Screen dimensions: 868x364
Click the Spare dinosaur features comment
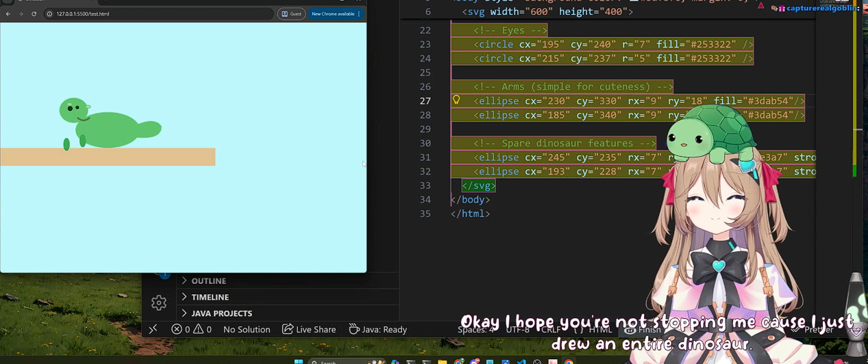pyautogui.click(x=565, y=143)
